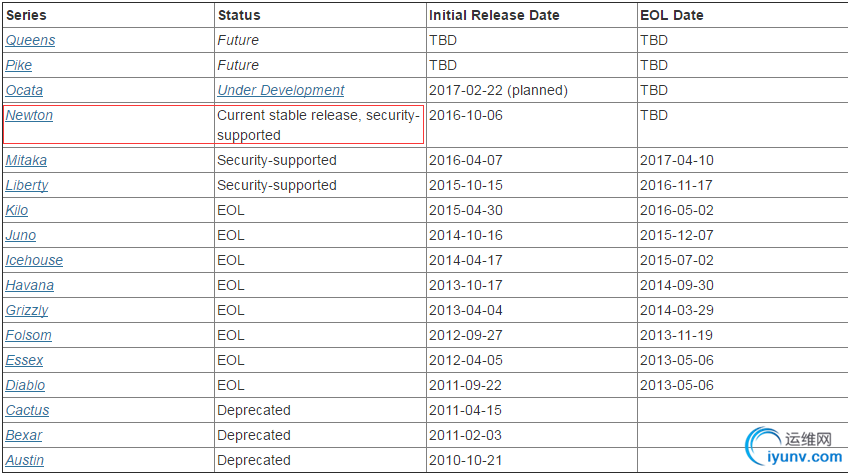This screenshot has height=473, width=848.
Task: Open the Austin series link
Action: [x=24, y=460]
